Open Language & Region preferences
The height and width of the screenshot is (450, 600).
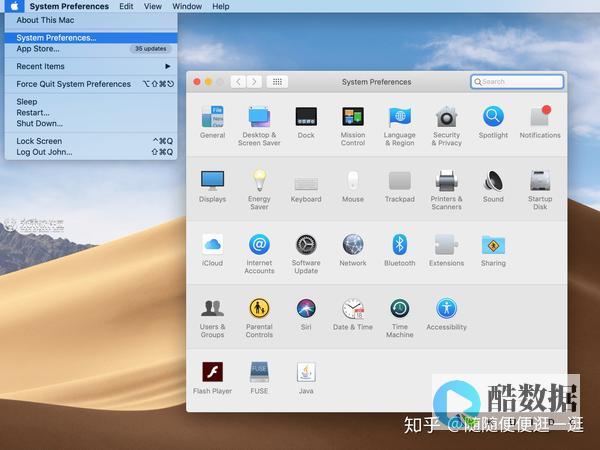click(x=399, y=126)
